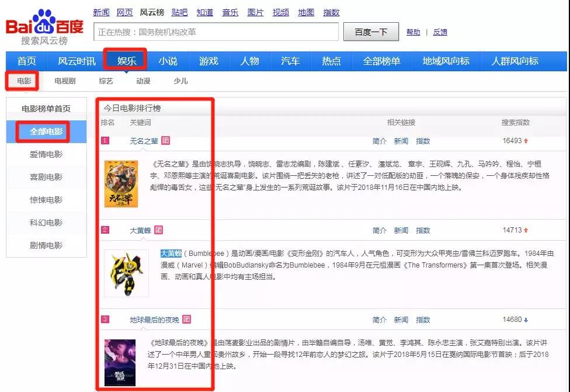Open the 无名之辈 movie poster thumbnail
Image resolution: width=570 pixels, height=392 pixels.
(x=121, y=184)
